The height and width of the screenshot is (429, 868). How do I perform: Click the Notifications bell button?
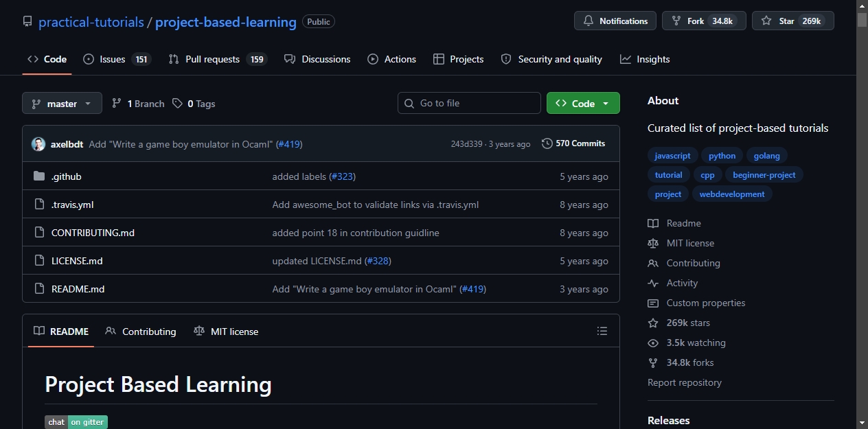click(615, 21)
